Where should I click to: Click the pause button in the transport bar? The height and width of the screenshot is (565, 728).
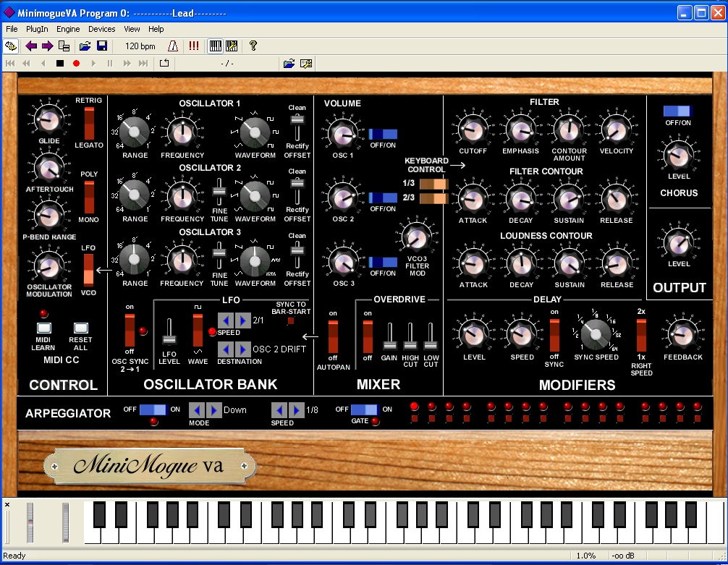click(x=110, y=63)
